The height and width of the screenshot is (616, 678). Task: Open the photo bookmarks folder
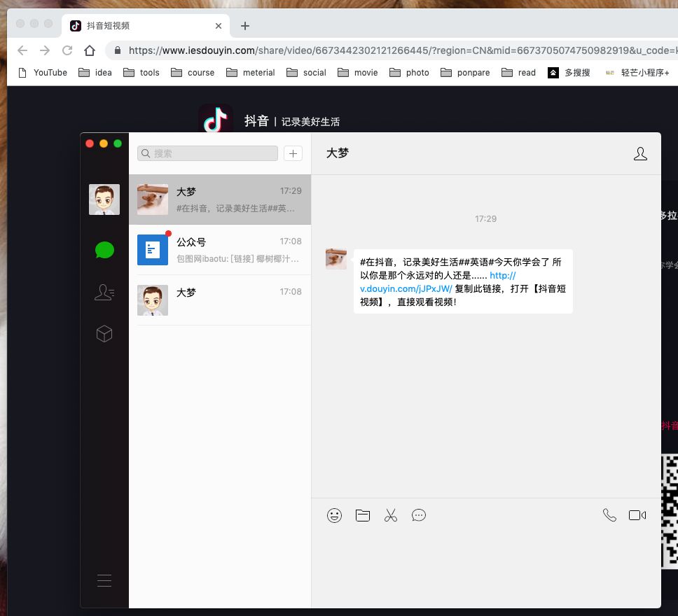pyautogui.click(x=409, y=73)
